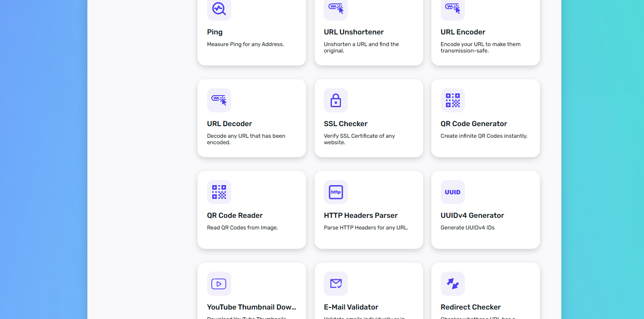The width and height of the screenshot is (644, 319).
Task: Open the HTTP Headers Parser title
Action: pyautogui.click(x=361, y=216)
